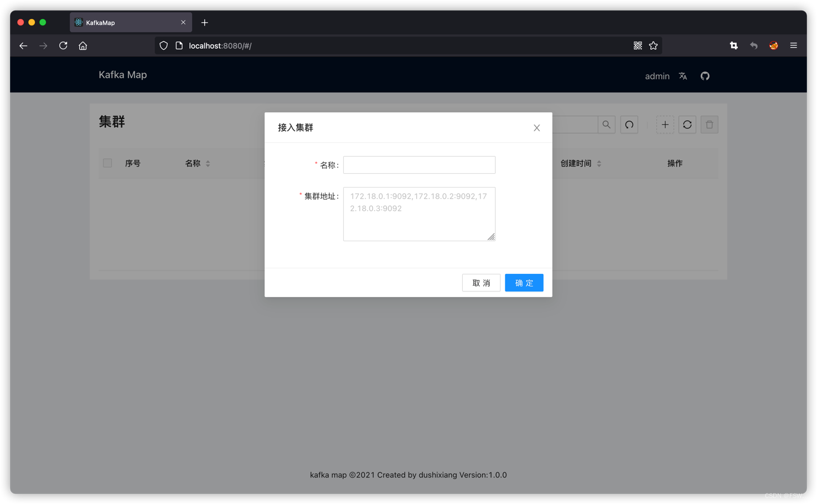Search clusters with the magnifier icon

tap(606, 124)
